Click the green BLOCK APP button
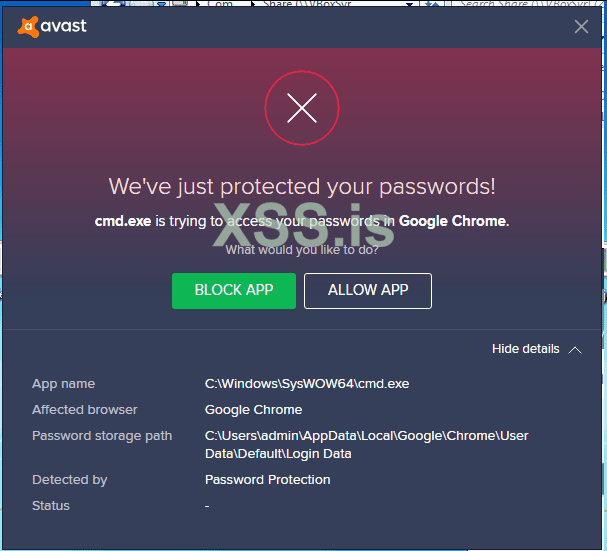 (234, 291)
